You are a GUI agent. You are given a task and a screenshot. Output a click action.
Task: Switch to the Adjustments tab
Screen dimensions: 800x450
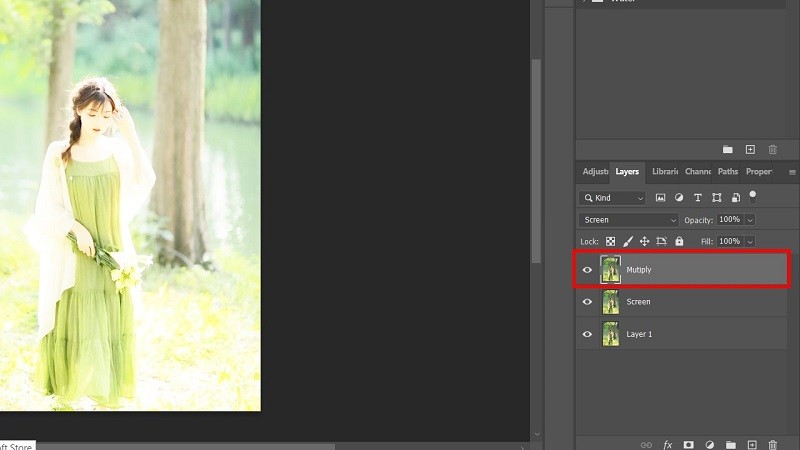[595, 171]
